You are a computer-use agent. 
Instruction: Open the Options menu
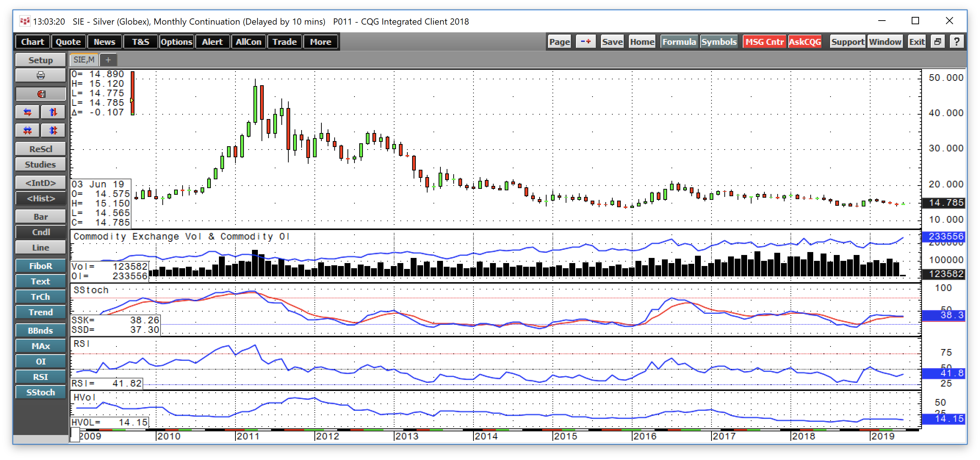(176, 42)
